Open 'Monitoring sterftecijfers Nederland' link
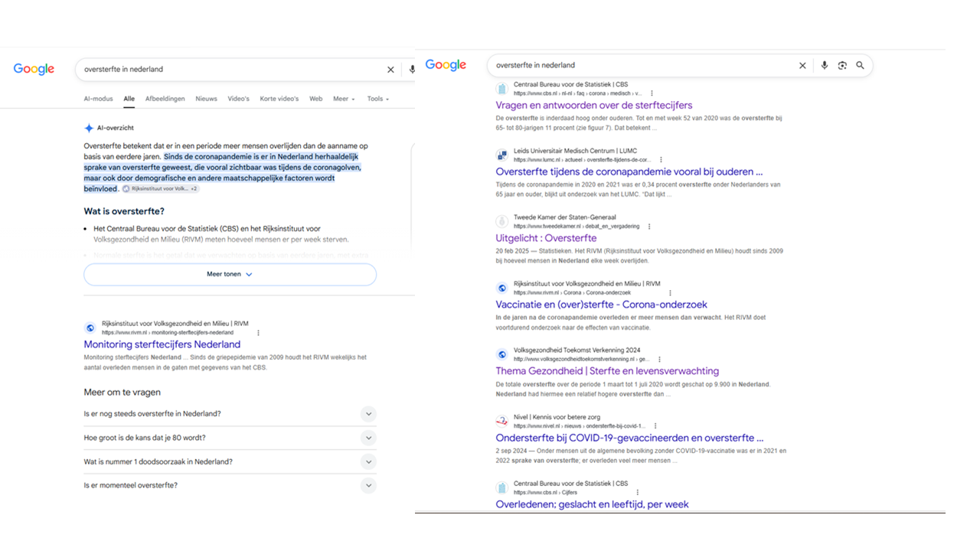980x551 pixels. tap(162, 345)
